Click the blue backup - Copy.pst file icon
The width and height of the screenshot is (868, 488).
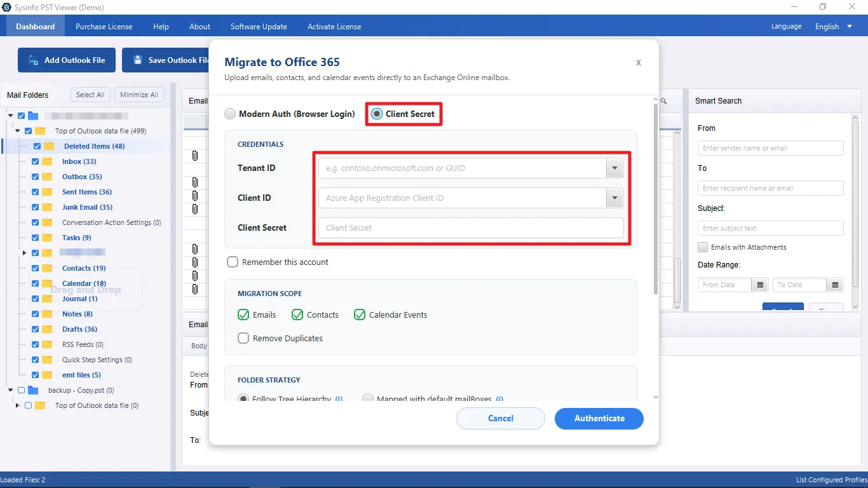coord(33,390)
